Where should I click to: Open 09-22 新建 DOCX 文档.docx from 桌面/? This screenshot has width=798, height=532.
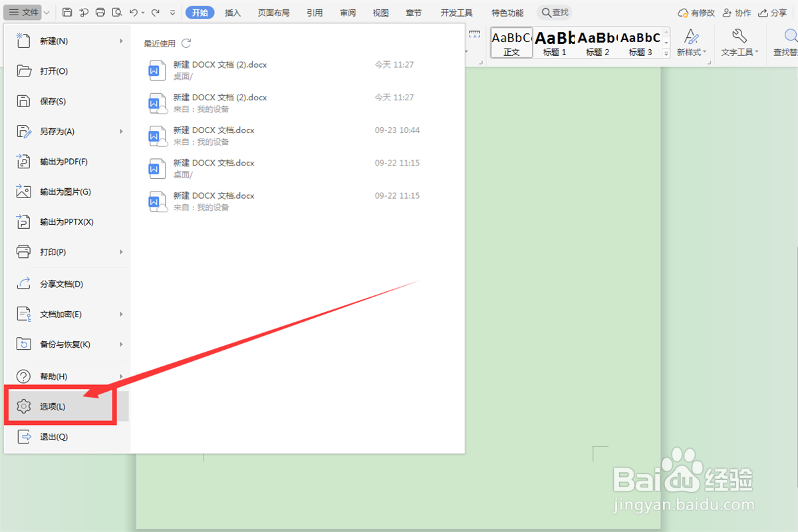(x=286, y=169)
